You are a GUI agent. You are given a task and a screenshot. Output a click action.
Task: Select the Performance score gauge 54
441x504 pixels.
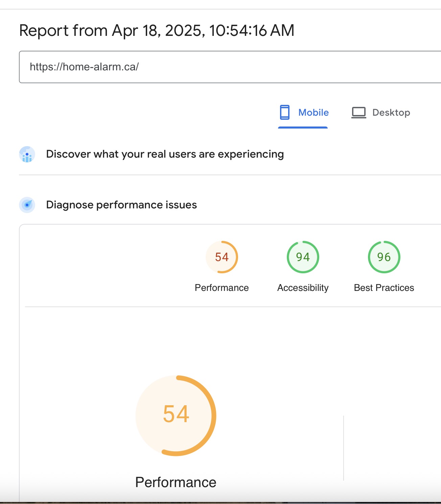(x=222, y=257)
